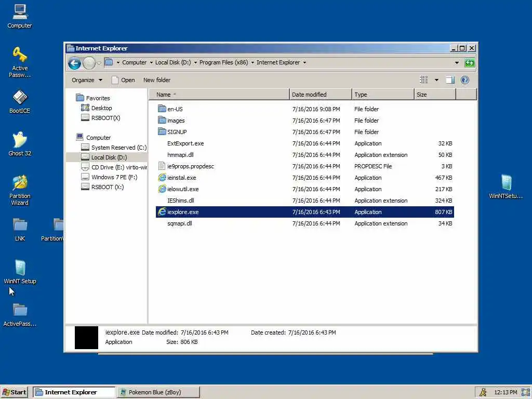The height and width of the screenshot is (399, 532).
Task: Expand the address bar history dropdown
Action: point(457,63)
